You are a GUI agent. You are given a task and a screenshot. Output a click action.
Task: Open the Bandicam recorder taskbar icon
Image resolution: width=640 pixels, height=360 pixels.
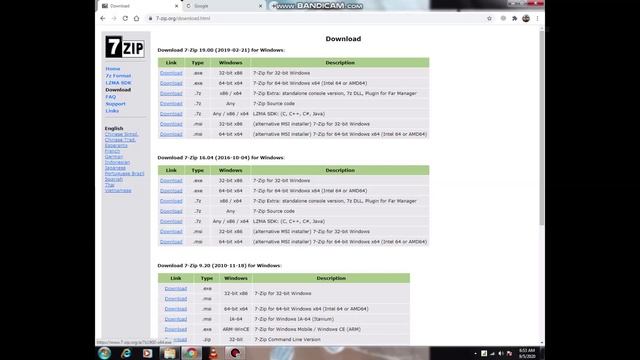[x=235, y=353]
